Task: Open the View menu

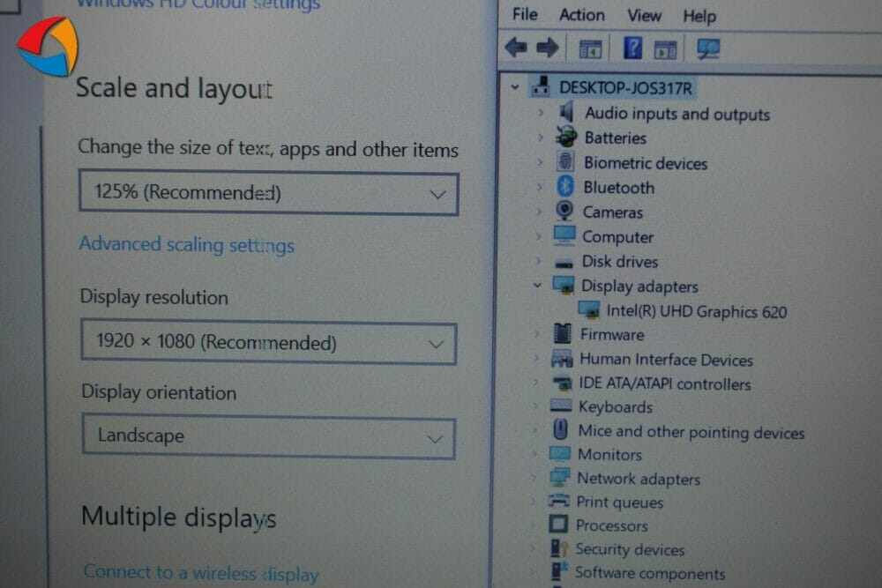Action: [644, 15]
